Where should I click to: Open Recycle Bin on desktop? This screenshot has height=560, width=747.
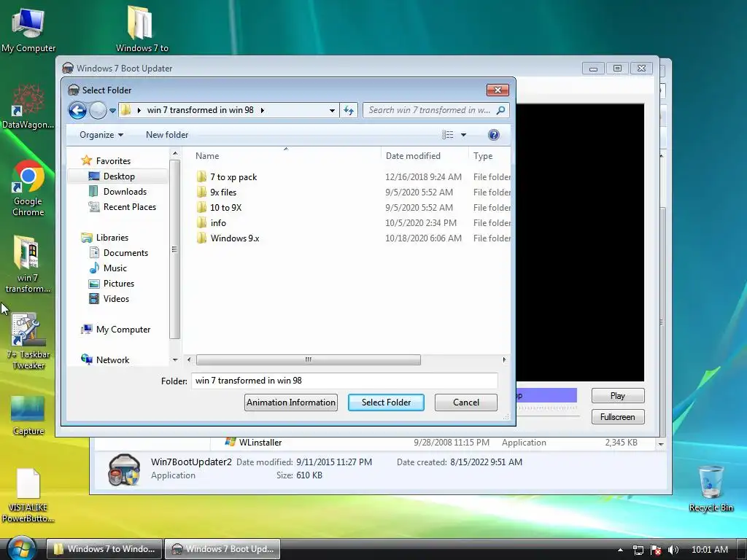[711, 489]
